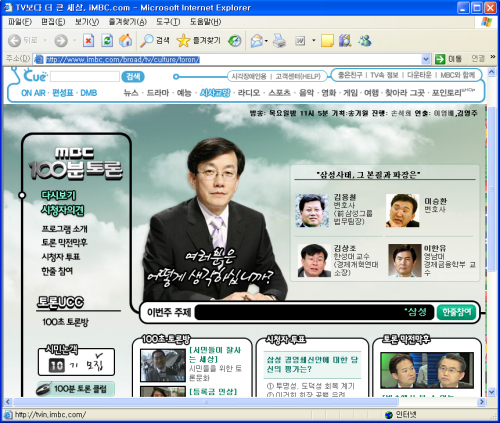Click the photo of 김용철 변호사
The image size is (500, 423).
pyautogui.click(x=312, y=211)
